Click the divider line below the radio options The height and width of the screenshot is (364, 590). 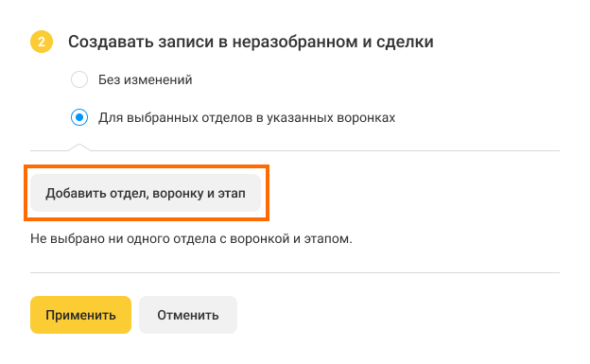[x=295, y=150]
